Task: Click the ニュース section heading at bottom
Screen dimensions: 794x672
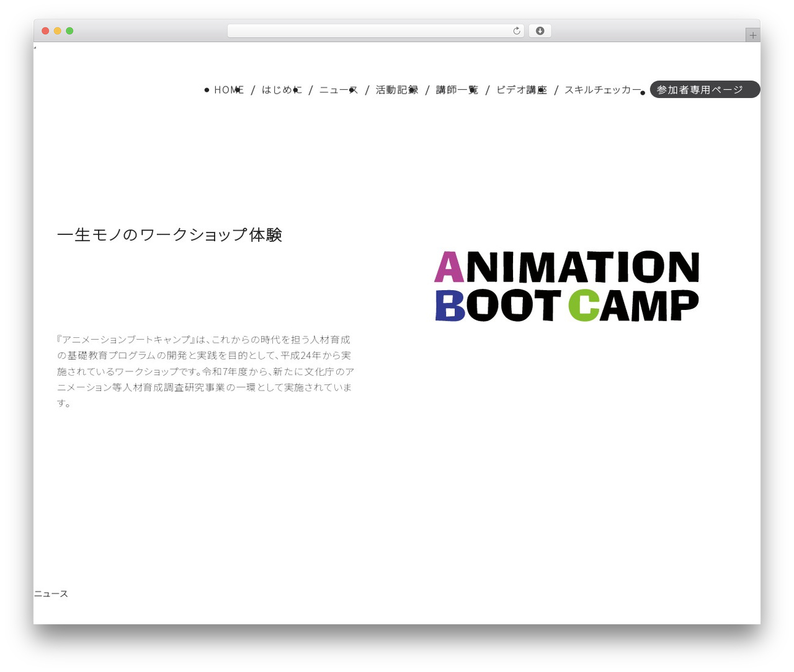Action: click(51, 594)
